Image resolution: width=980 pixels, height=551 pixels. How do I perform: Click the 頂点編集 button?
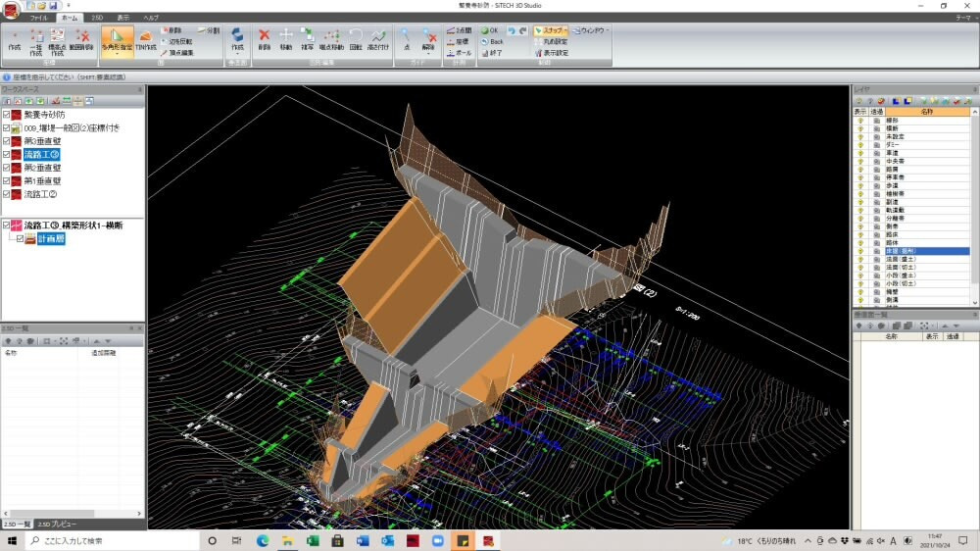coord(176,52)
